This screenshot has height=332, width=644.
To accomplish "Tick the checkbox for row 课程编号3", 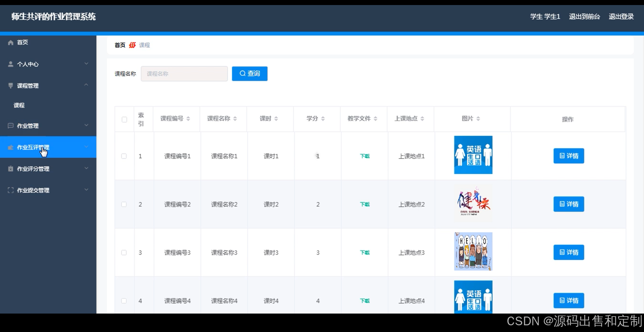I will coord(124,253).
